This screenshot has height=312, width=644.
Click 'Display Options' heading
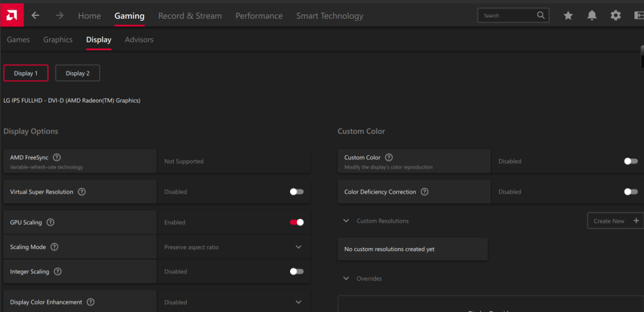pyautogui.click(x=31, y=131)
